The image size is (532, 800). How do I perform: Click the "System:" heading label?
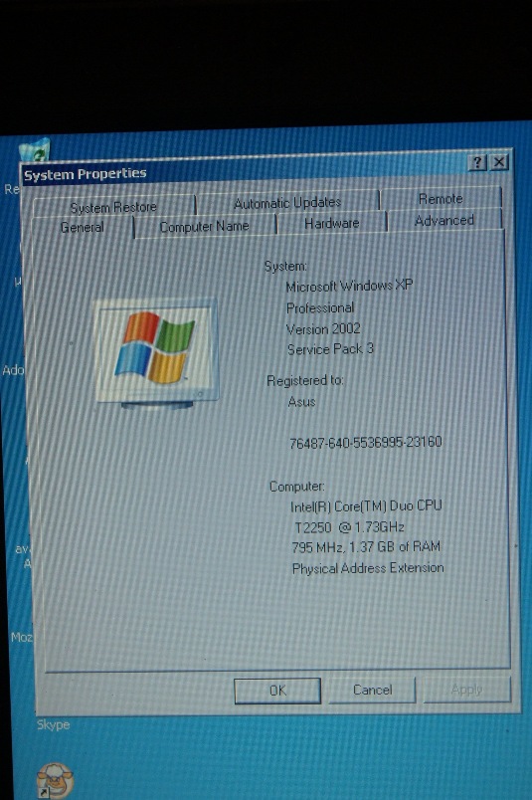[x=285, y=266]
